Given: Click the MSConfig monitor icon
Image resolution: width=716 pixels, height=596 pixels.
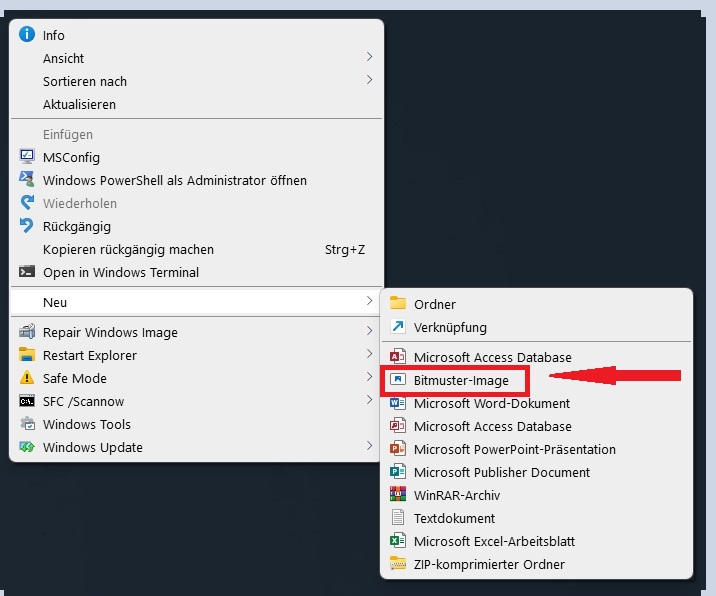Looking at the screenshot, I should [26, 156].
